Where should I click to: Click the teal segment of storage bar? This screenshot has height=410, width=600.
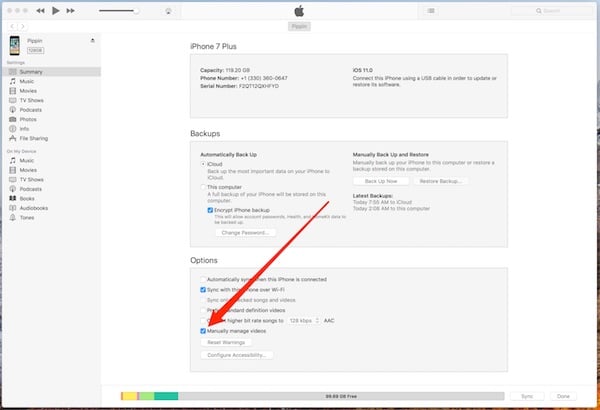coord(166,396)
